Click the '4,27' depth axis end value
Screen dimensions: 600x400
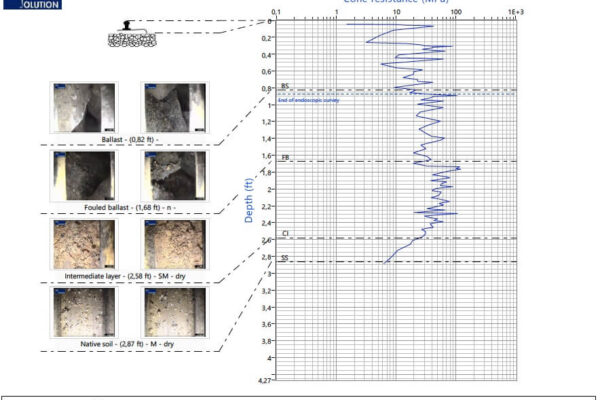pos(265,380)
